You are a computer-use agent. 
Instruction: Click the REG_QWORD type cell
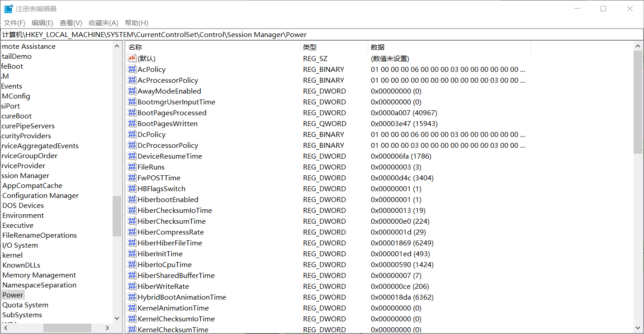click(325, 123)
